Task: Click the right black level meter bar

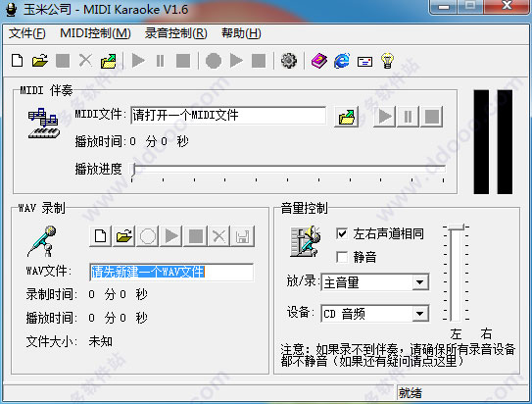Action: pyautogui.click(x=505, y=142)
